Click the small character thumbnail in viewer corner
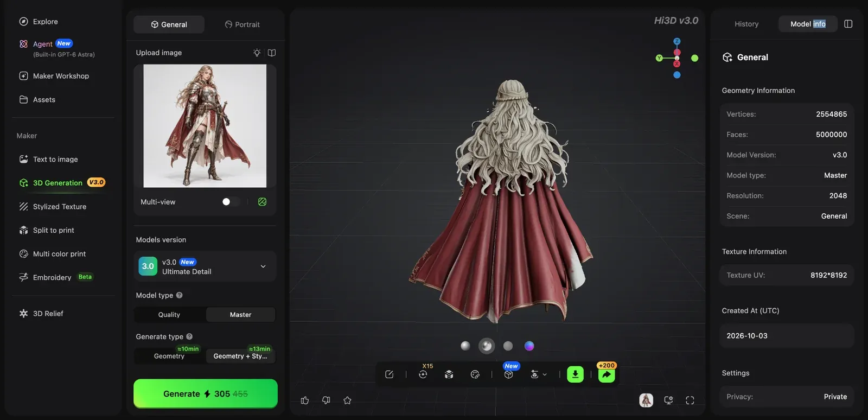The height and width of the screenshot is (420, 868). point(646,400)
